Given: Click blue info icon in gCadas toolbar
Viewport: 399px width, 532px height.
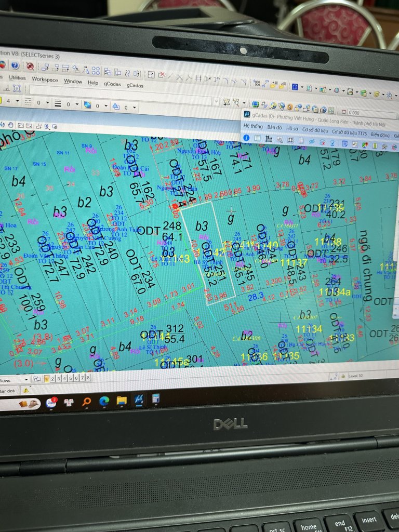Looking at the screenshot, I should point(246,137).
